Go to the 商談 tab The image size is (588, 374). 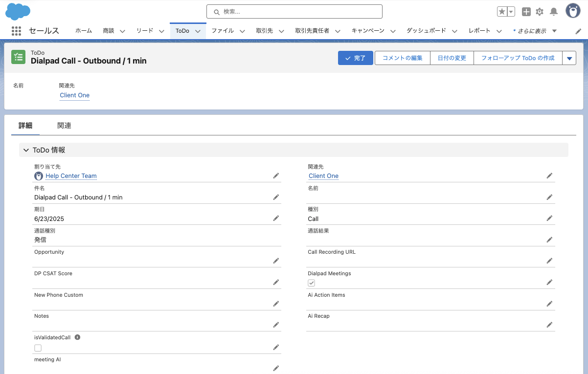click(109, 31)
